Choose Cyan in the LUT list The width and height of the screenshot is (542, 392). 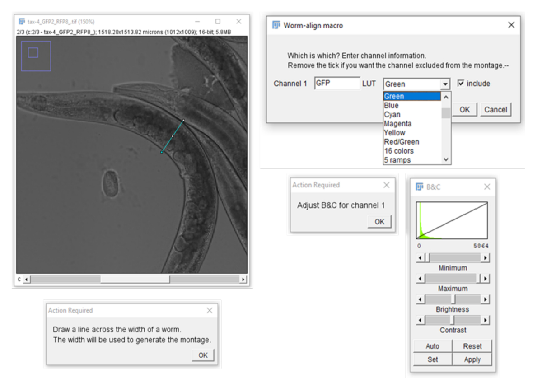(392, 115)
